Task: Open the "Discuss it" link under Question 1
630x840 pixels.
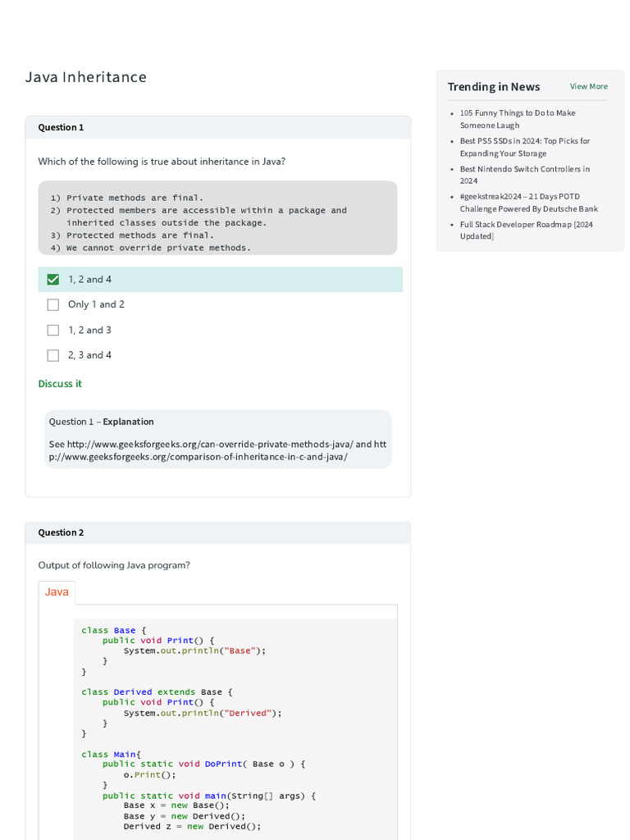Action: click(x=60, y=384)
